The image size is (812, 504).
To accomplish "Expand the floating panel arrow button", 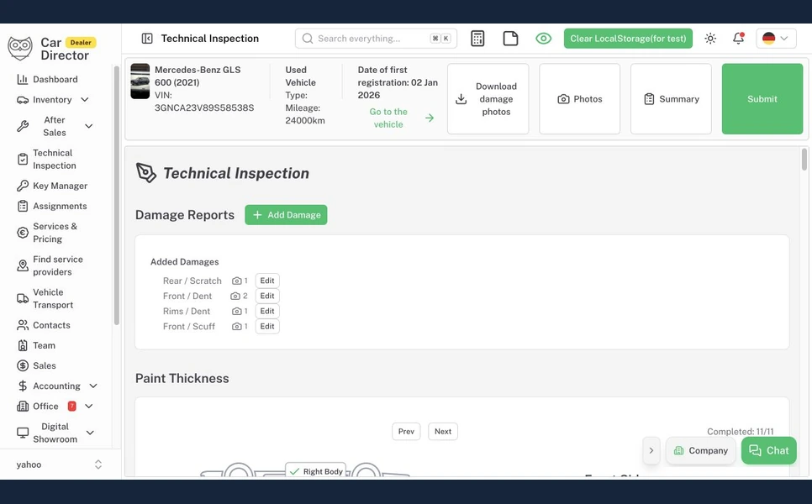I will [651, 451].
